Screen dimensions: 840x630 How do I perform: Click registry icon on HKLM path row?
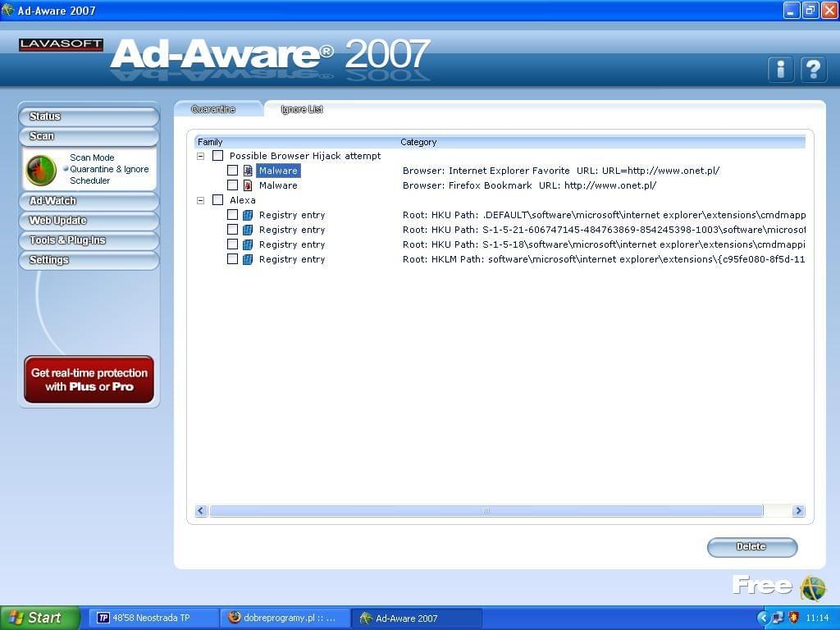tap(248, 259)
